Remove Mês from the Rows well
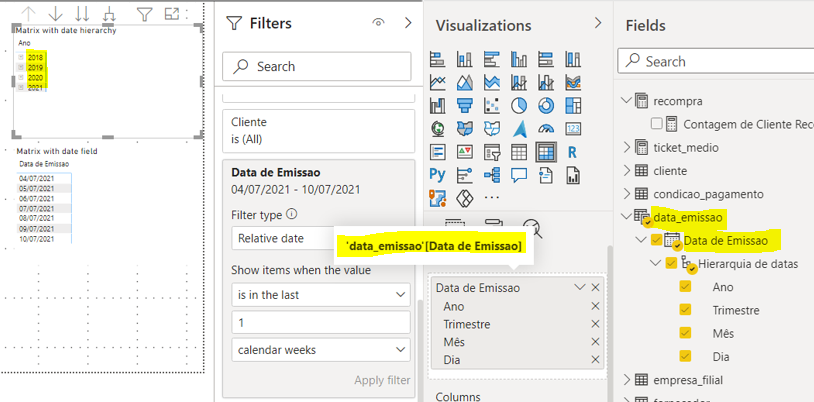Screen dimensions: 814x402 (595, 342)
